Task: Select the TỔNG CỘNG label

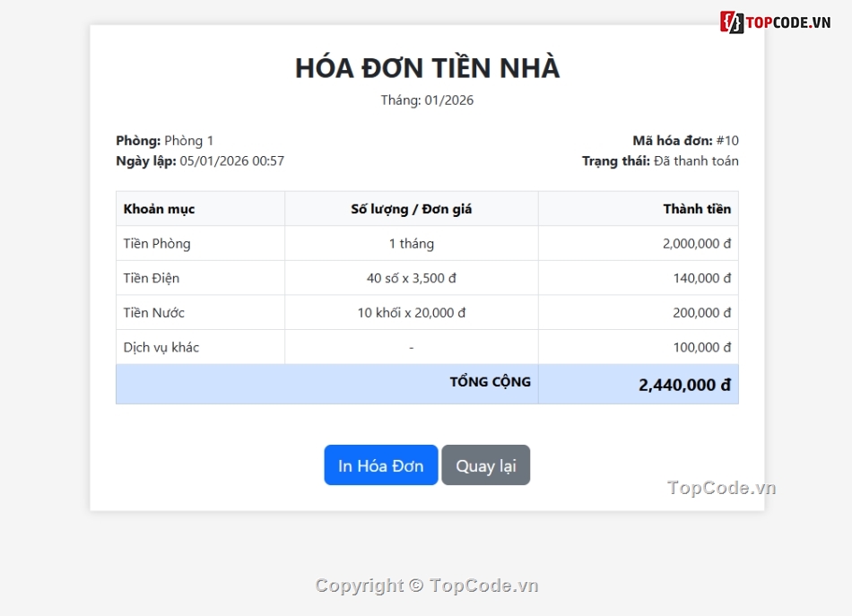Action: [x=490, y=382]
